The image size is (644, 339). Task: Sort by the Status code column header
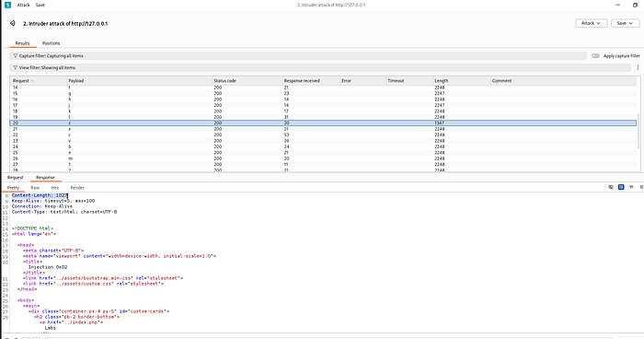click(247, 81)
